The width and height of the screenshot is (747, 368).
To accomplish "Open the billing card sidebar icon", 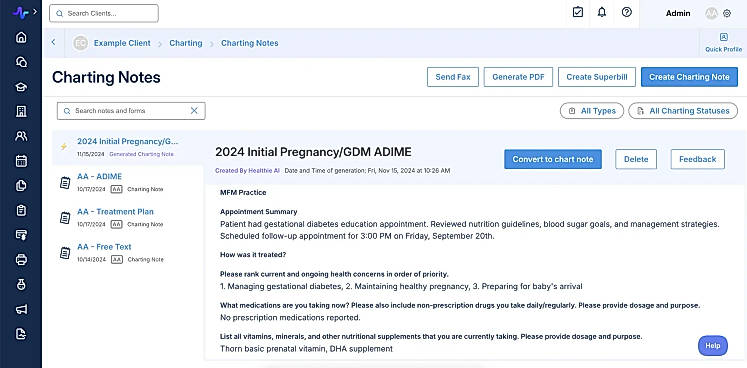I will (x=21, y=235).
